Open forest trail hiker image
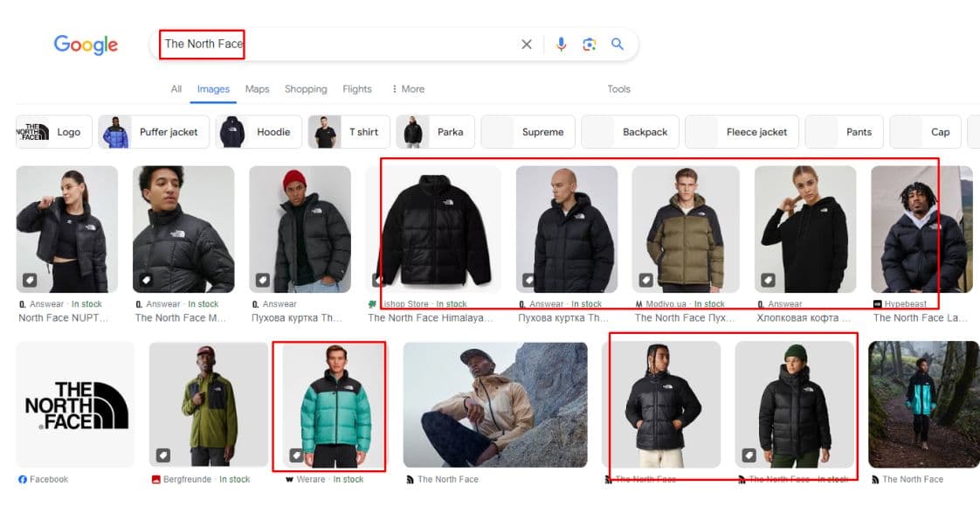980x528 pixels. click(924, 404)
